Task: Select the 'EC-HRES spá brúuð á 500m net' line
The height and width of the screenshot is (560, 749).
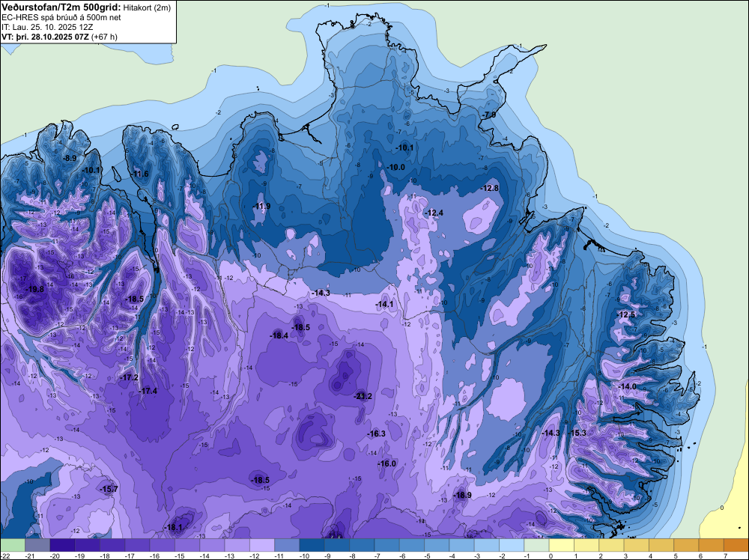Action: [x=61, y=18]
